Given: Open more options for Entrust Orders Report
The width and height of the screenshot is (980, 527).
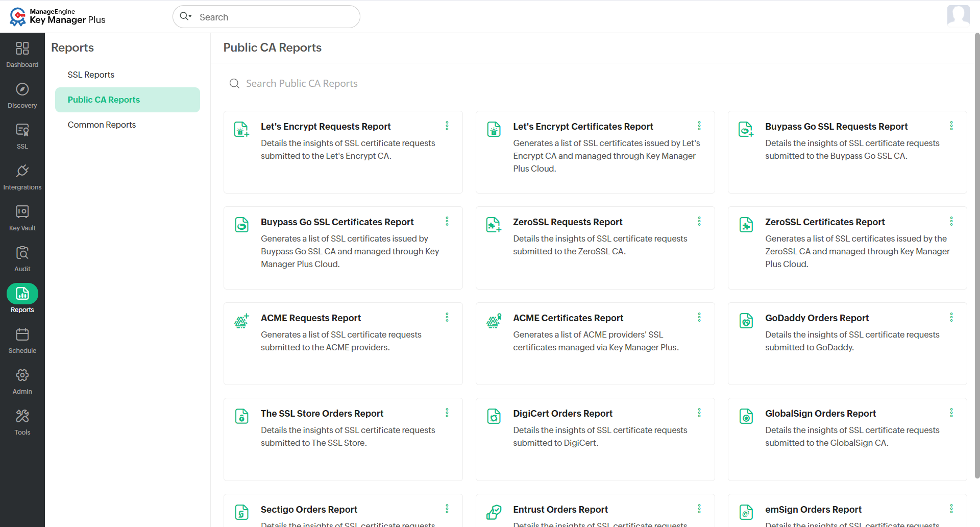Looking at the screenshot, I should point(699,509).
